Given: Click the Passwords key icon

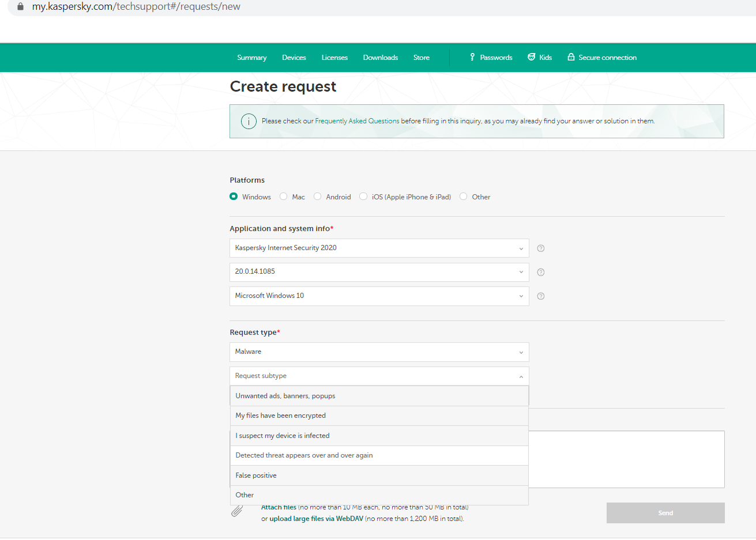Looking at the screenshot, I should [x=472, y=57].
